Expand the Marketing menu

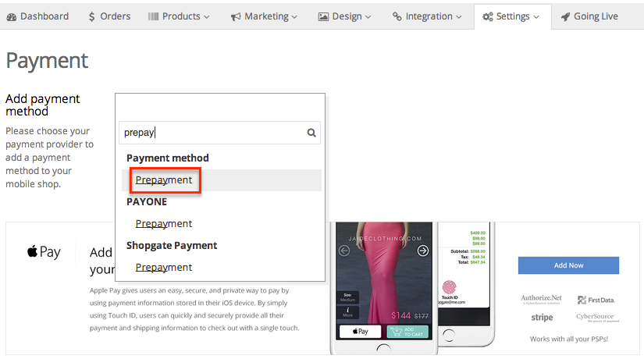(264, 16)
